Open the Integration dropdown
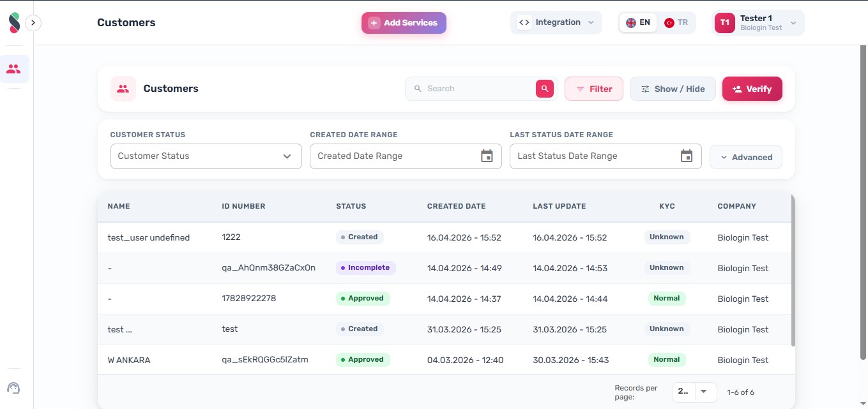Screen dimensions: 868x409 click(x=556, y=22)
